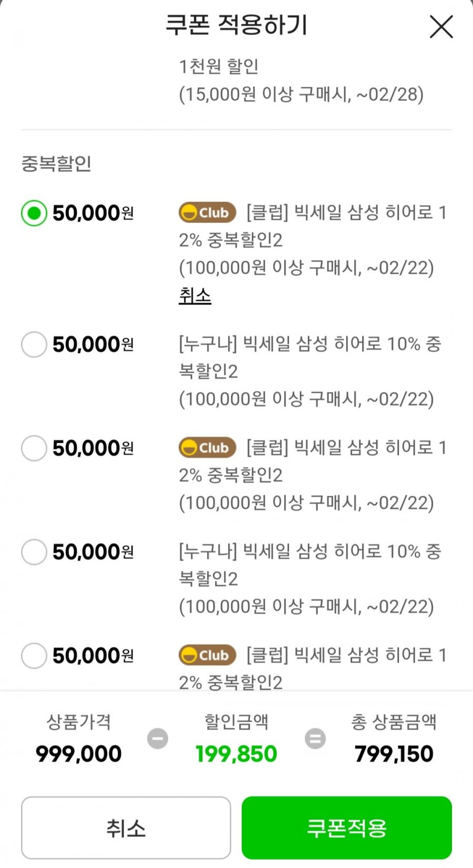
Task: Tap the 쿠폰적용 green button
Action: 347,828
